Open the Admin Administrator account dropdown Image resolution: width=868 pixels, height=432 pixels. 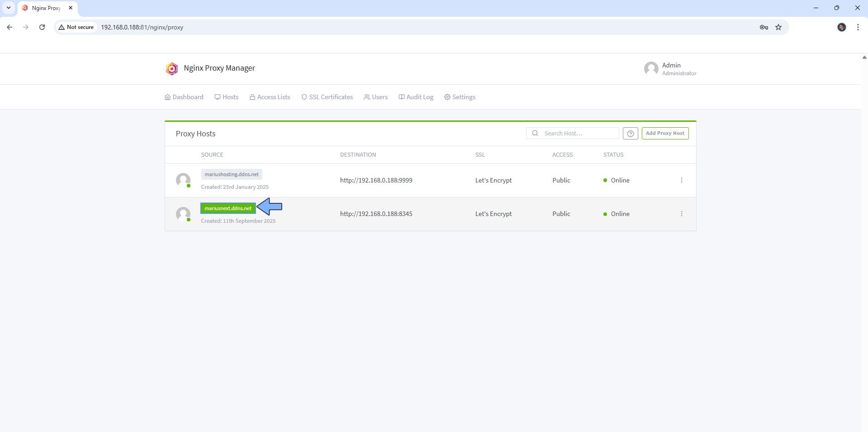click(x=670, y=69)
